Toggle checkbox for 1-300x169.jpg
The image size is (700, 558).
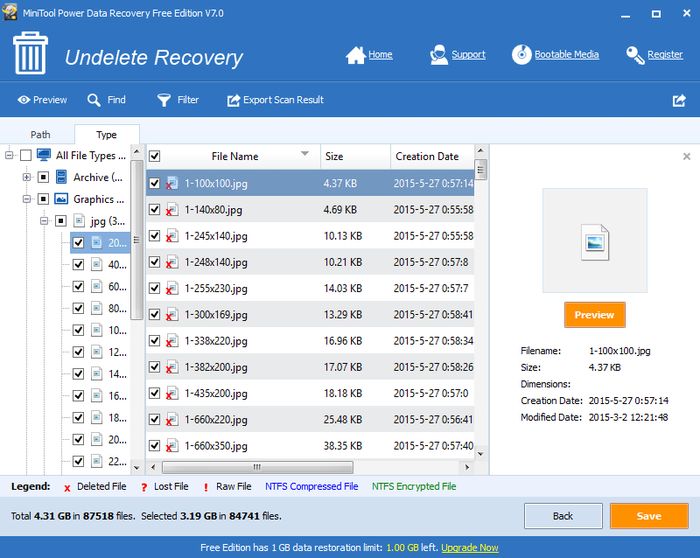click(x=154, y=314)
